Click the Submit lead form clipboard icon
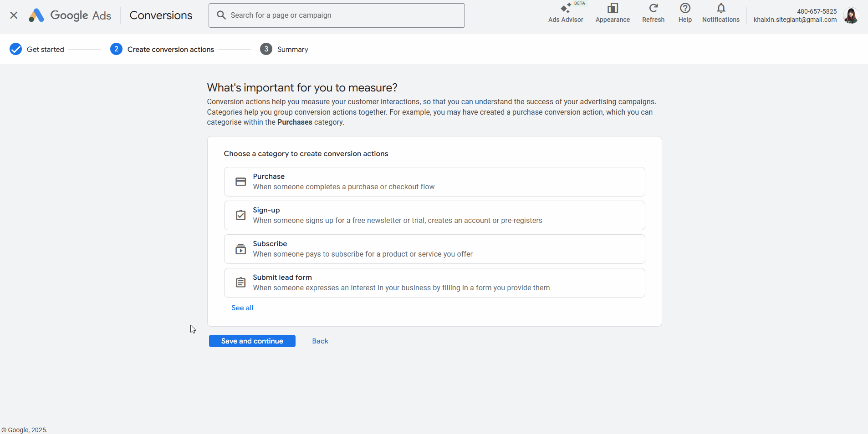This screenshot has height=434, width=868. coord(240,283)
